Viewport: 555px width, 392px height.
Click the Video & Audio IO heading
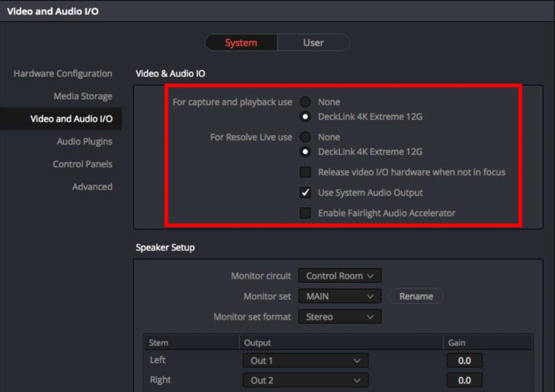170,73
